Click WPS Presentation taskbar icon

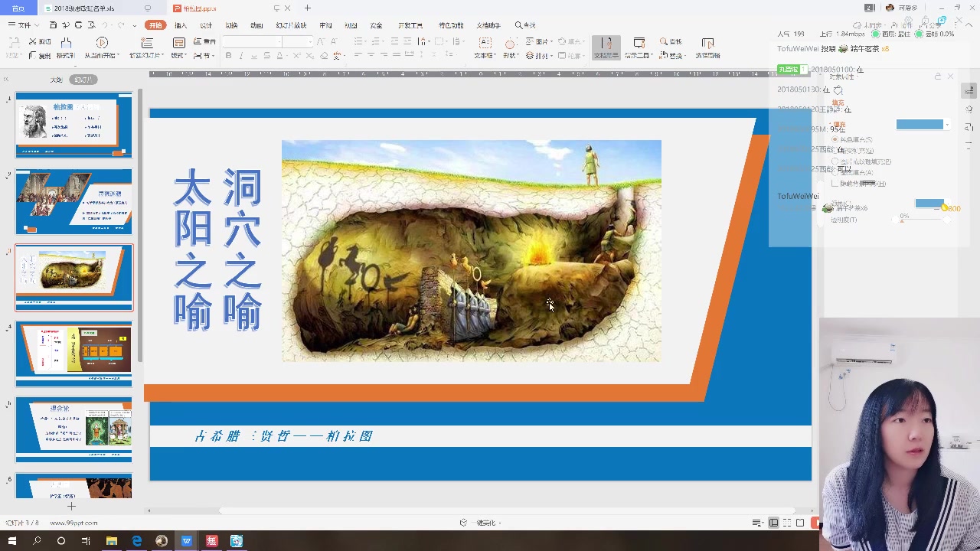point(187,541)
